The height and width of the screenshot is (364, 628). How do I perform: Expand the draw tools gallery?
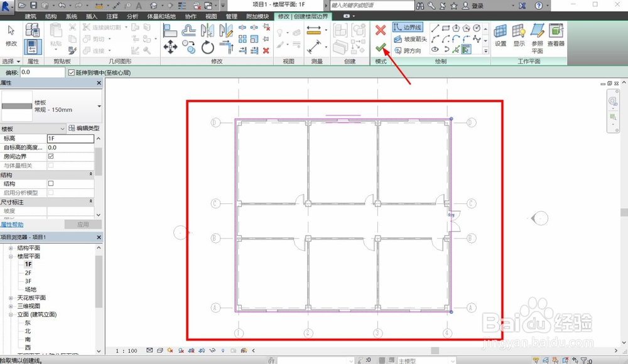(x=486, y=51)
